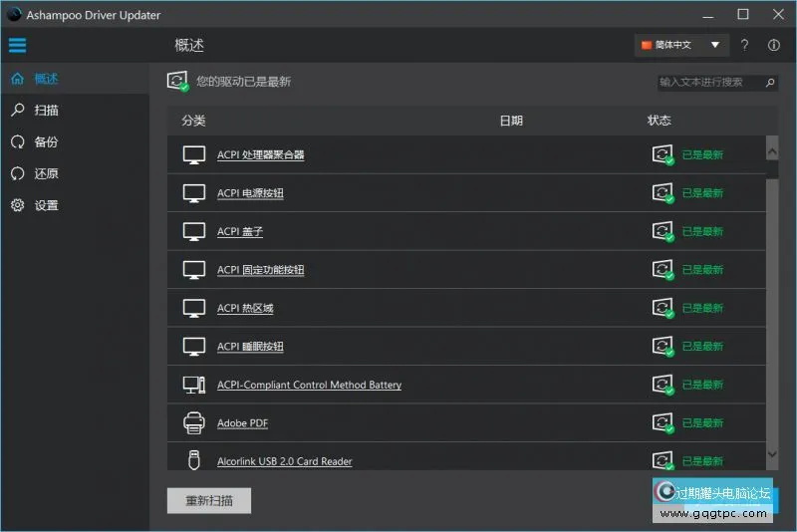Open the 扫描 section in sidebar

[x=46, y=110]
